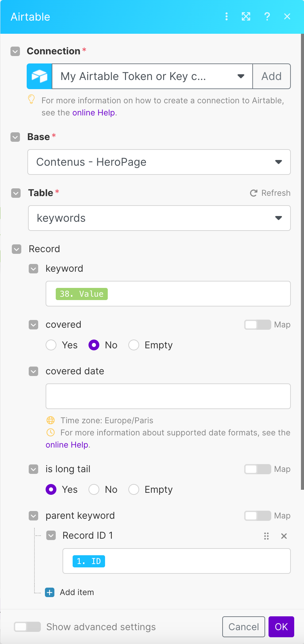Image resolution: width=304 pixels, height=644 pixels.
Task: Click the Add connection button
Action: (x=272, y=76)
